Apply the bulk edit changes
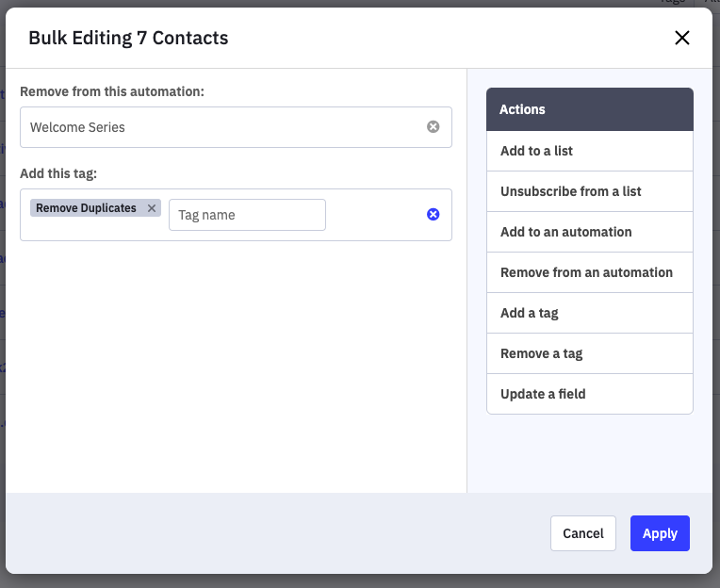The width and height of the screenshot is (720, 588). coord(660,533)
